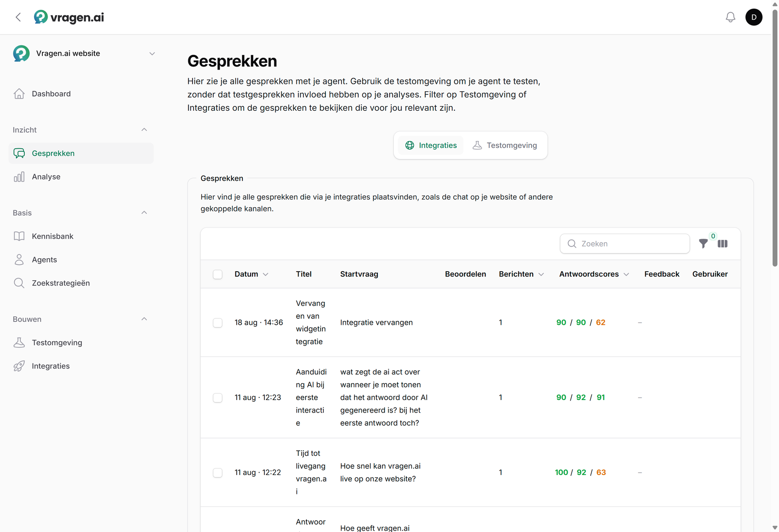Open Kennisbank in the sidebar
This screenshot has height=532, width=779.
pos(81,236)
